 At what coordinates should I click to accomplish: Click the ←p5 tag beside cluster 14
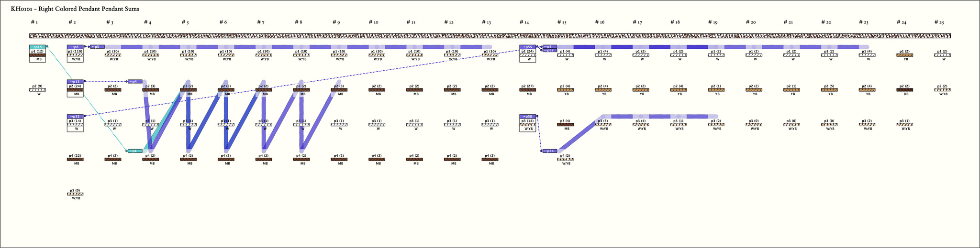550,47
